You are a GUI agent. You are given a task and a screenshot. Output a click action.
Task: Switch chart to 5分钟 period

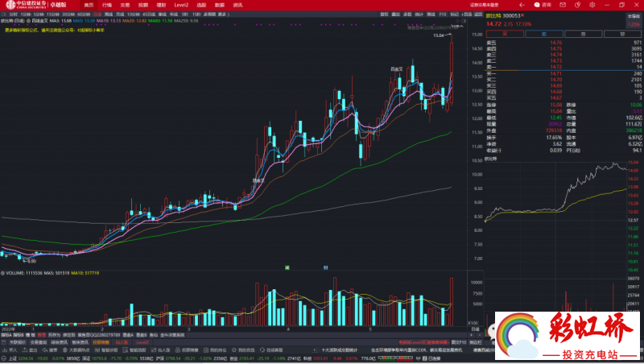pyautogui.click(x=39, y=14)
